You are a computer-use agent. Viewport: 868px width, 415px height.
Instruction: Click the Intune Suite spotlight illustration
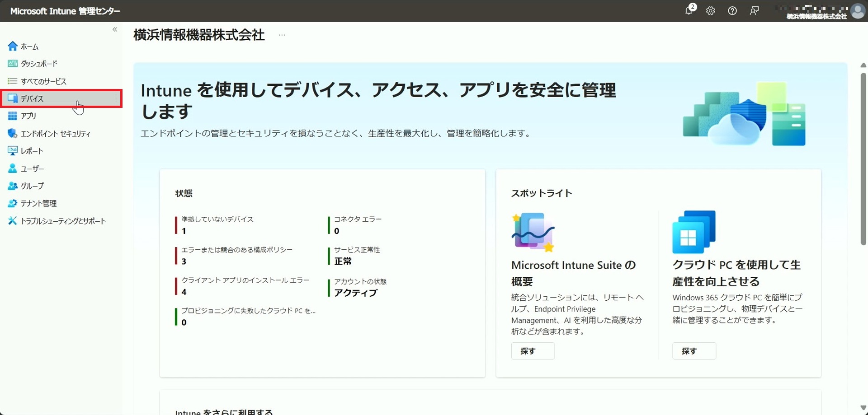coord(533,232)
